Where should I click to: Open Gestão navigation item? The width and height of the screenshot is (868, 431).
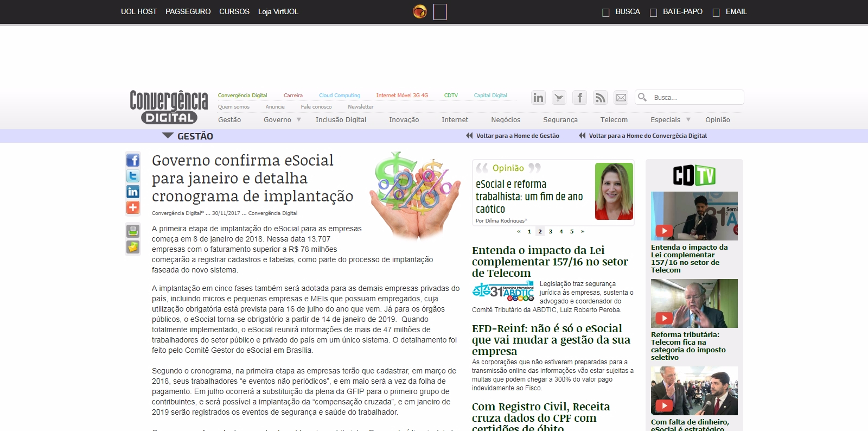[x=229, y=120]
